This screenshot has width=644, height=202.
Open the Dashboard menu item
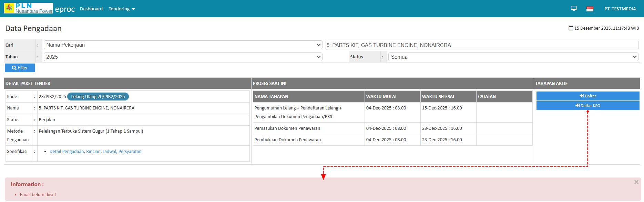point(91,9)
